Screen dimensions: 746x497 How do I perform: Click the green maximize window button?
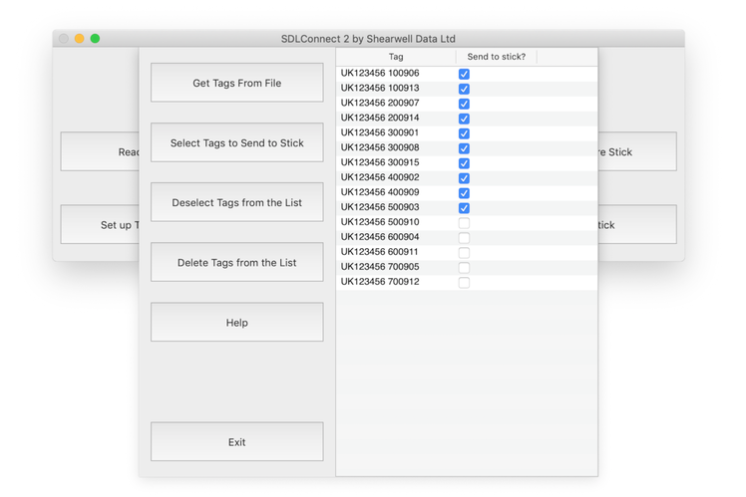pos(95,39)
